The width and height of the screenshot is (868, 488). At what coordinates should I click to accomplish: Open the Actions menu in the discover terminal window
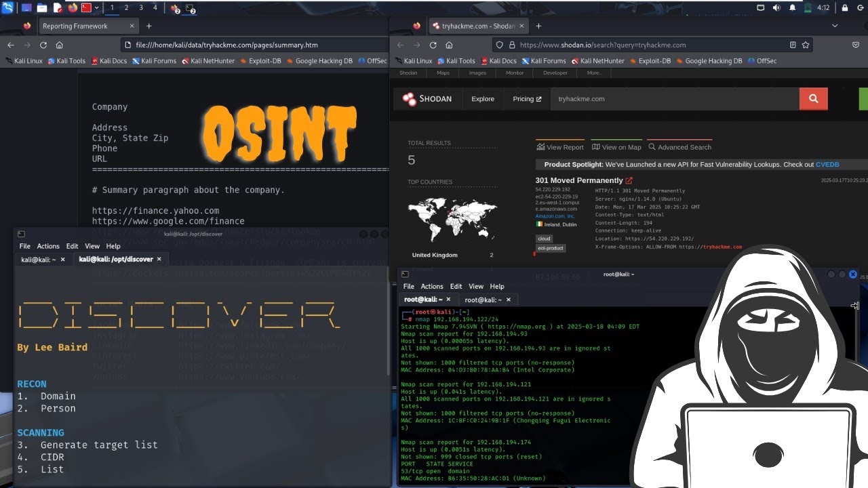point(48,246)
